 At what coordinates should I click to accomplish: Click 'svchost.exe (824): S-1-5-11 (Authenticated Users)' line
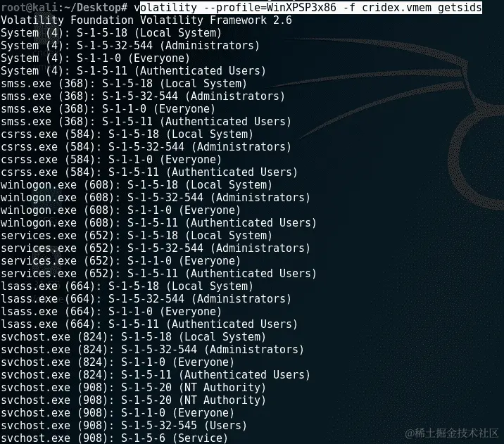pos(156,374)
